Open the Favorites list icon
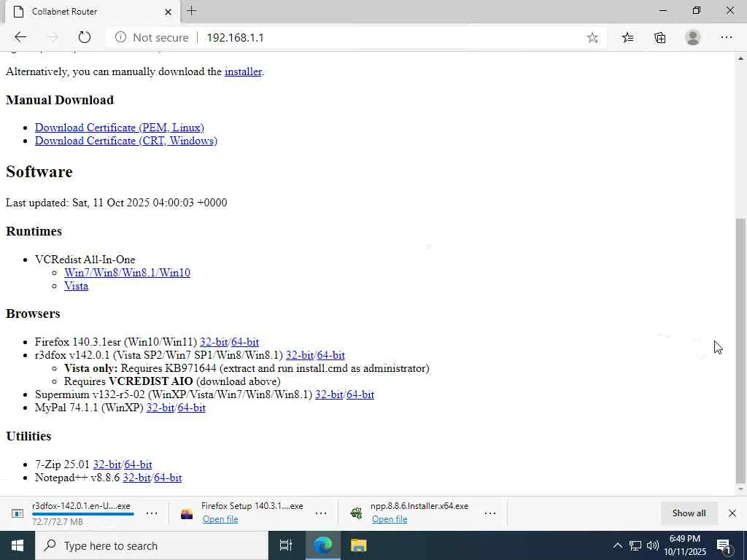This screenshot has height=560, width=747. 628,38
